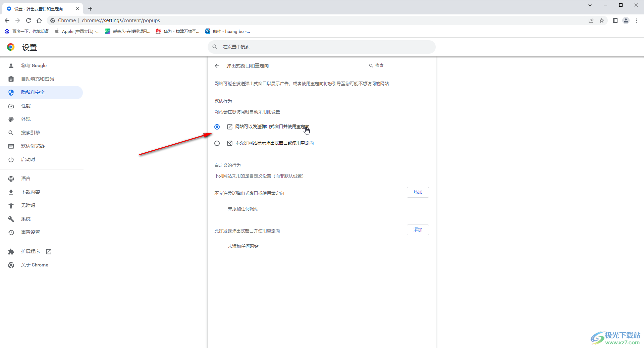Open the profile avatar menu
This screenshot has width=644, height=348.
(626, 20)
